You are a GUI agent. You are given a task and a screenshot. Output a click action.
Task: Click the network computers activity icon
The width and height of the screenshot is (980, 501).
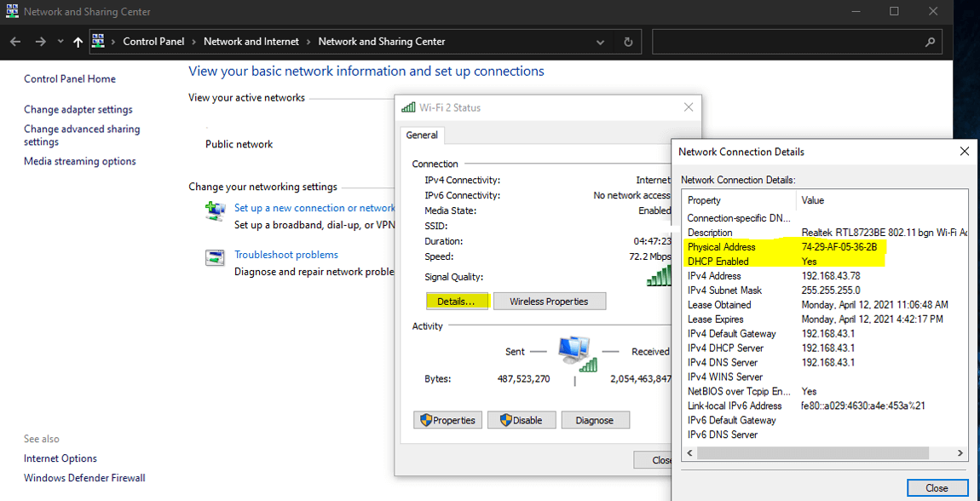[x=575, y=351]
